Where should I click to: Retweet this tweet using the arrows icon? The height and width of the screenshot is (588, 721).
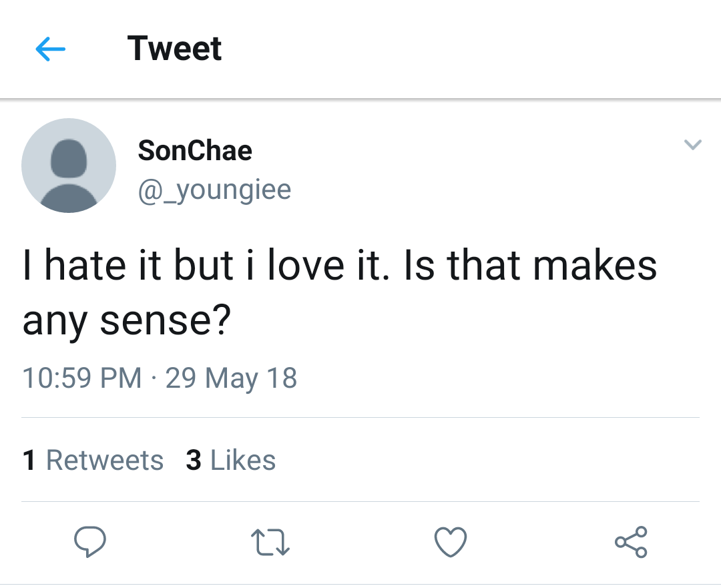click(270, 542)
